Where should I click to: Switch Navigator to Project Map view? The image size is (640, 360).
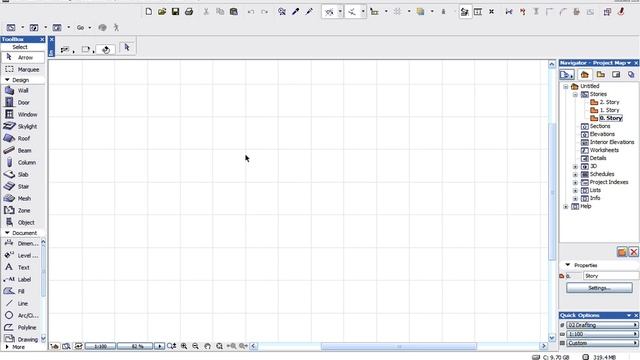[584, 75]
